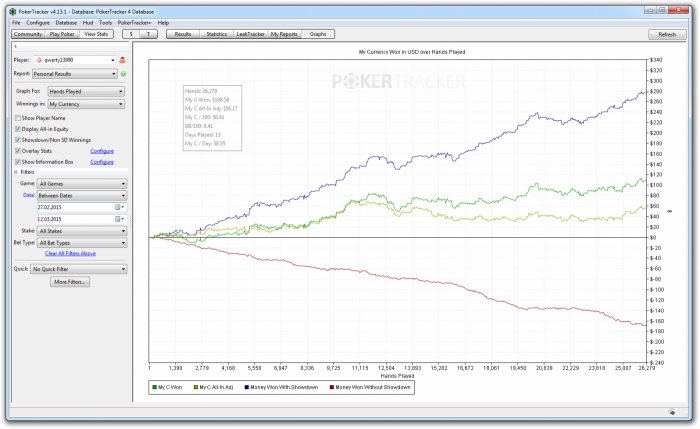Switch to the Statistics tab
Image resolution: width=700 pixels, height=429 pixels.
click(217, 34)
